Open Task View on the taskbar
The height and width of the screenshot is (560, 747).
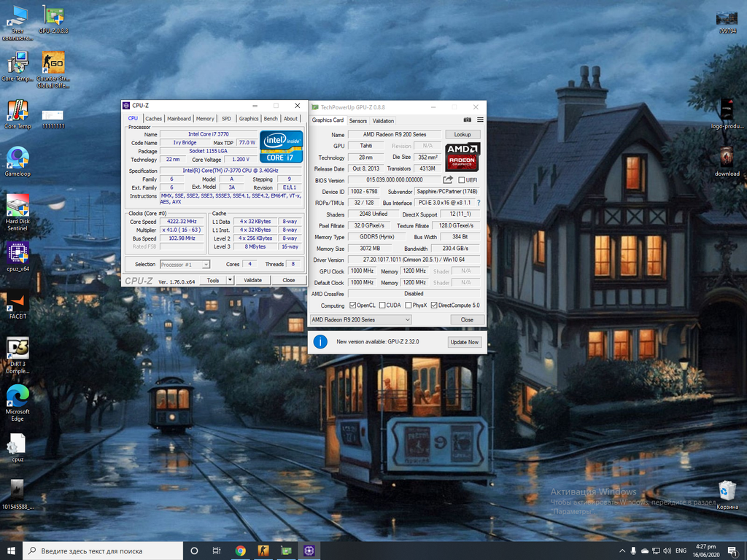217,551
